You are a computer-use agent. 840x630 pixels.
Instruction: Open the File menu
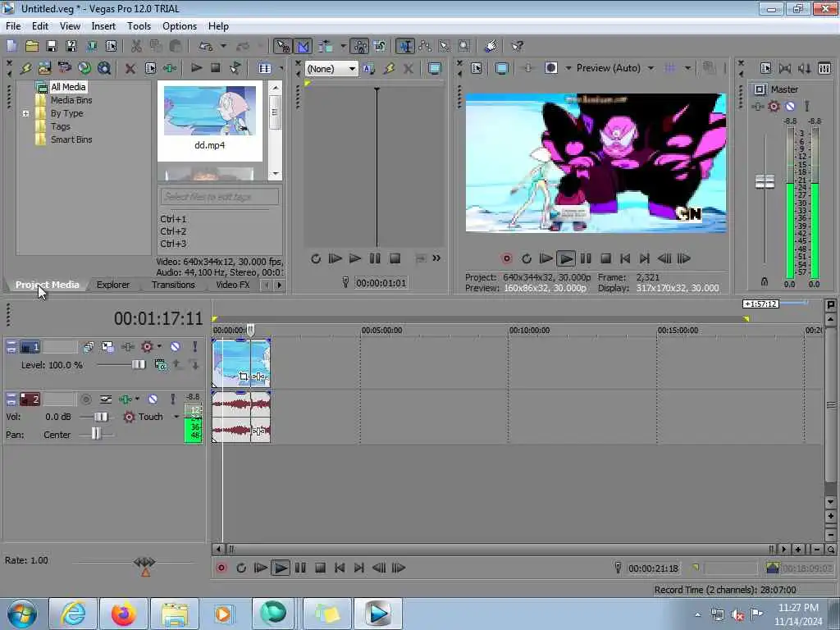click(13, 26)
